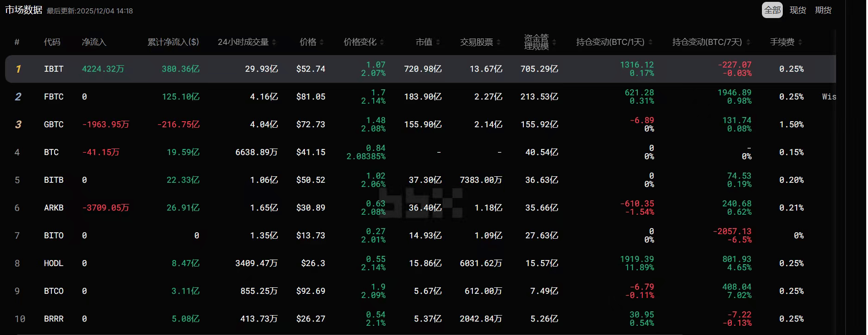Image resolution: width=868 pixels, height=335 pixels.
Task: Select the GBTC row
Action: click(x=54, y=124)
